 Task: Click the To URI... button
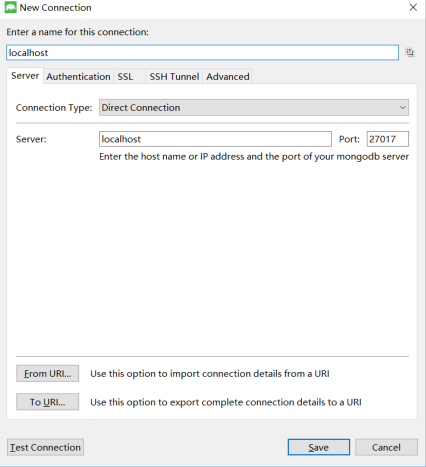pyautogui.click(x=48, y=402)
